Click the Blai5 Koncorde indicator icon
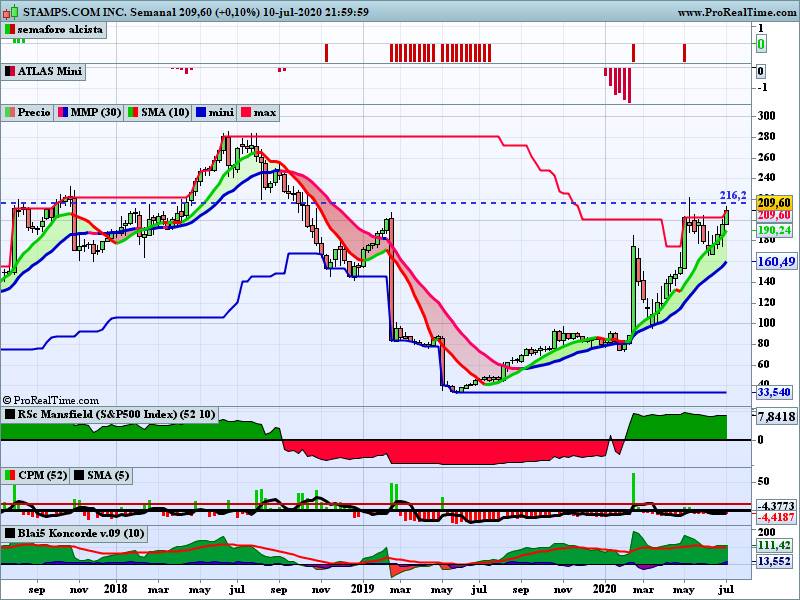800x600 pixels. [x=9, y=533]
